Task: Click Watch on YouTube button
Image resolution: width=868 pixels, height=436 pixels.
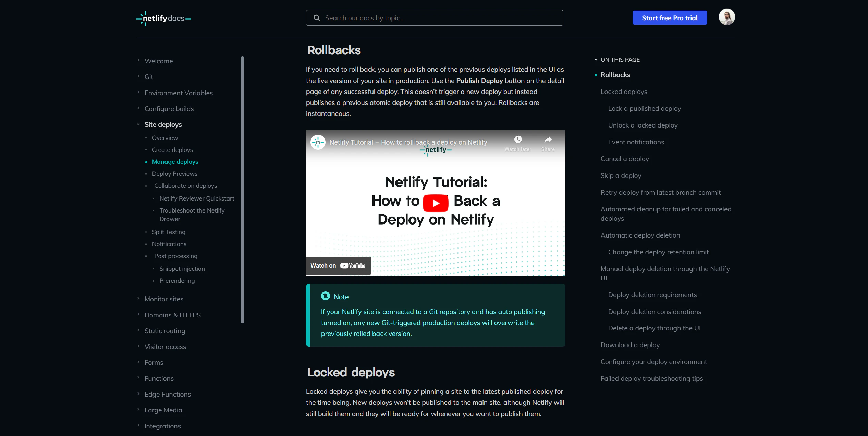Action: pyautogui.click(x=338, y=266)
